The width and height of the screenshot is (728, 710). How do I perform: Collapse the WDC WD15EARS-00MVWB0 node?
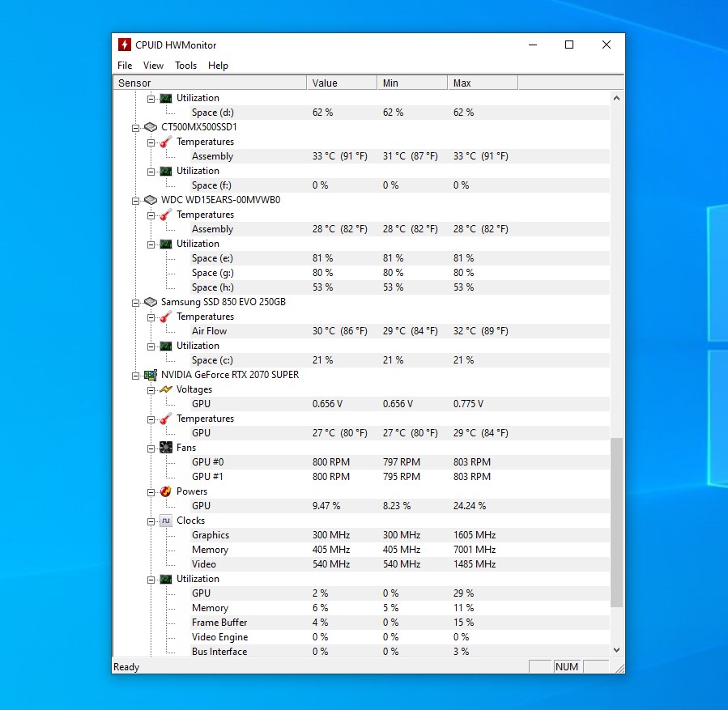point(135,201)
